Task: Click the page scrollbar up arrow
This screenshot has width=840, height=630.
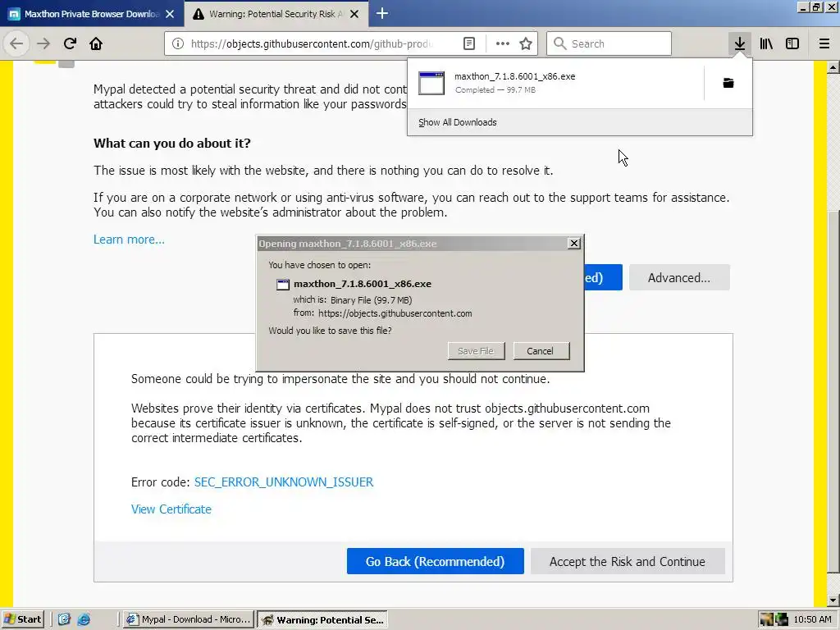Action: [833, 67]
